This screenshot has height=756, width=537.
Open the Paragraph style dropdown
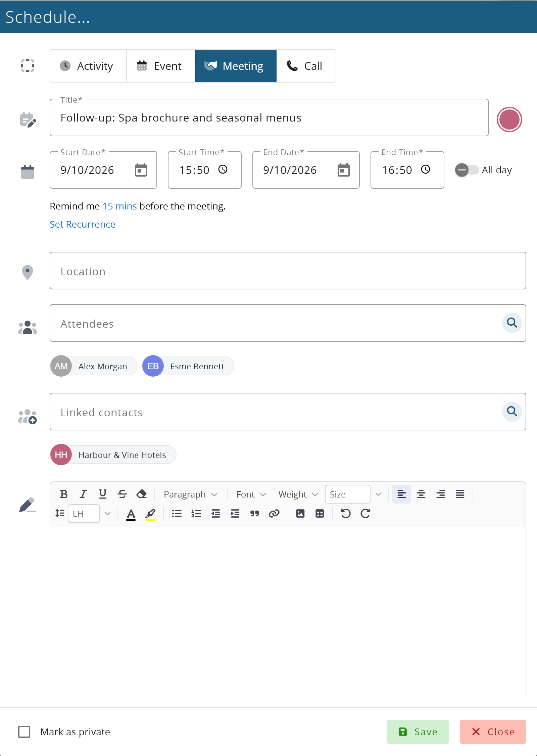pos(190,494)
